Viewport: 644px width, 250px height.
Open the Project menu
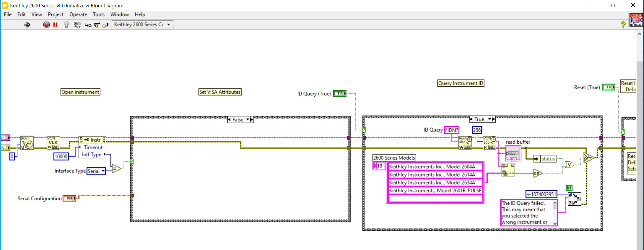(x=56, y=14)
